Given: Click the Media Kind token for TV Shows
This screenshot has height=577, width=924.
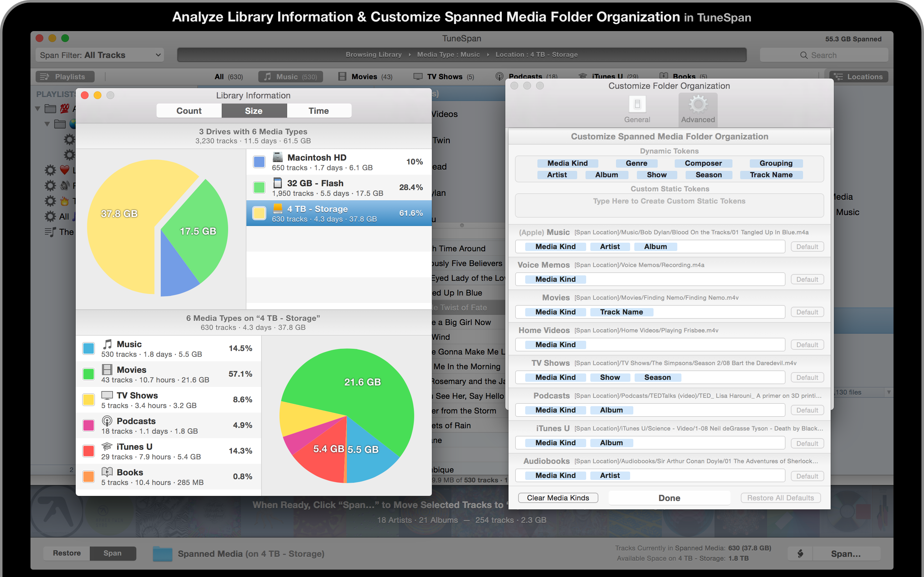Looking at the screenshot, I should [553, 378].
